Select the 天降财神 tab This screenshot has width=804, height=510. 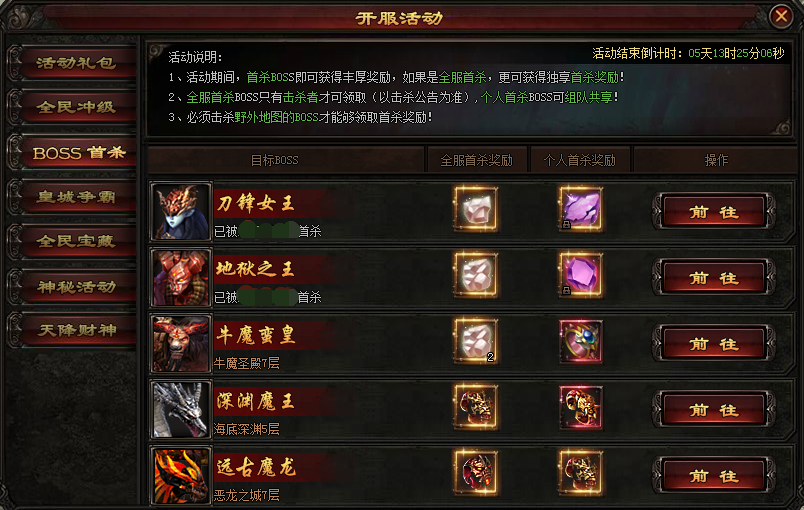coord(75,330)
